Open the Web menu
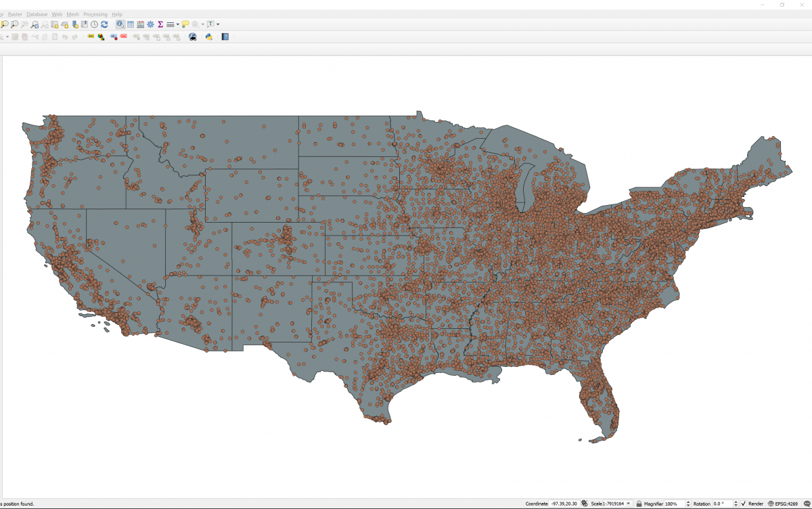812x509 pixels. [x=56, y=14]
